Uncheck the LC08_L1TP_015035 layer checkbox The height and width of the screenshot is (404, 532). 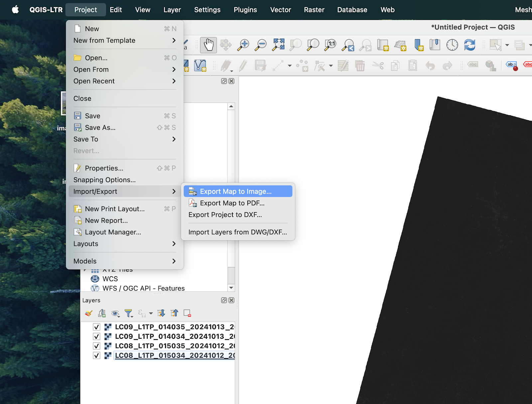[x=97, y=346]
